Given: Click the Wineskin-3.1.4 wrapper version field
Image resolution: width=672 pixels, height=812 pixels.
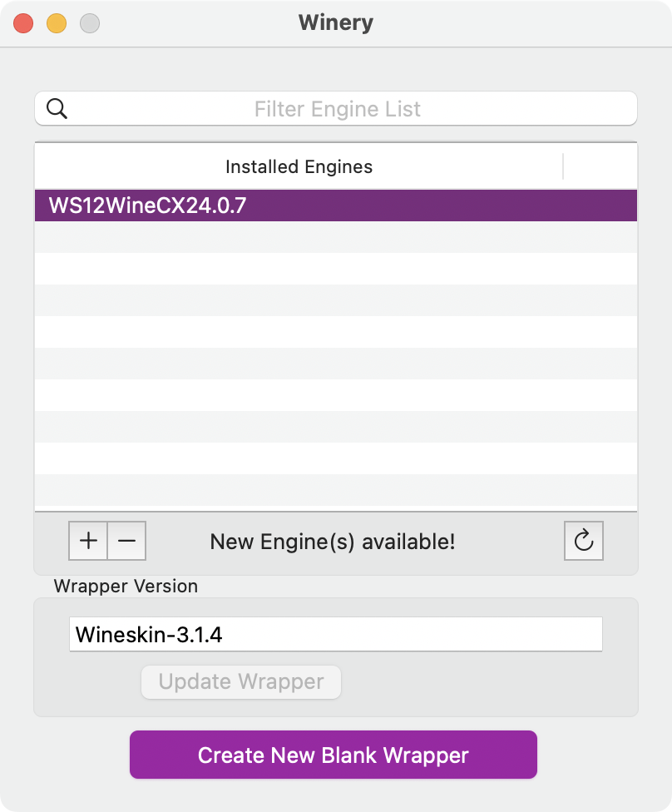Looking at the screenshot, I should click(336, 635).
